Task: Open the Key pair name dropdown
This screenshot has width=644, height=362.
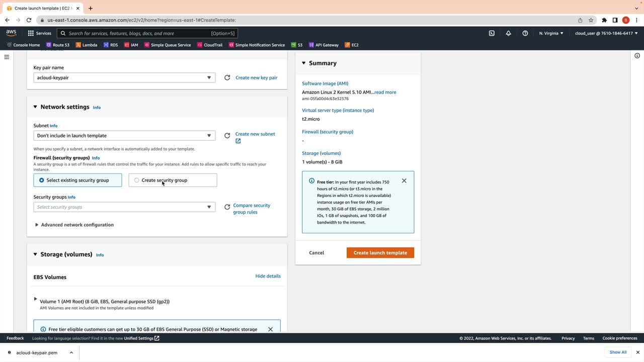Action: point(124,77)
